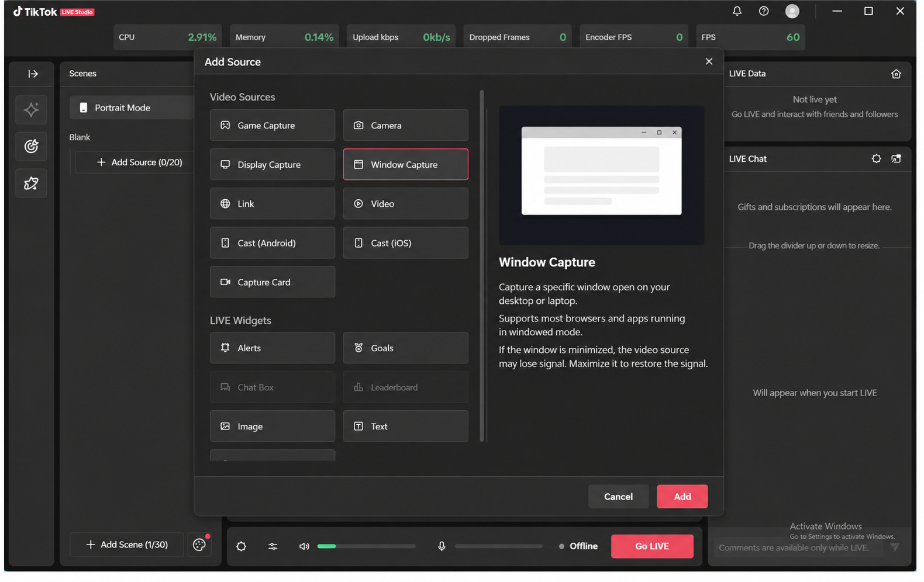Select Portrait Mode scene option
924x582 pixels.
(x=132, y=108)
